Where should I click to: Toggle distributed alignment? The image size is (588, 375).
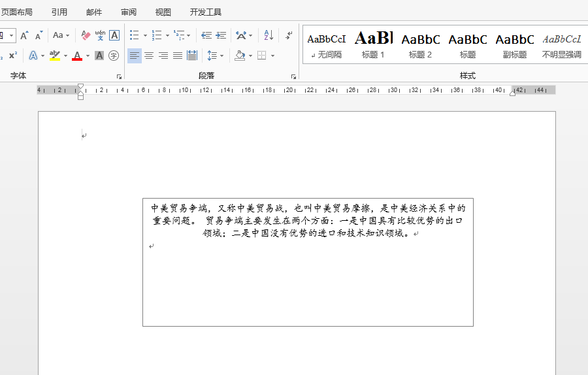191,56
